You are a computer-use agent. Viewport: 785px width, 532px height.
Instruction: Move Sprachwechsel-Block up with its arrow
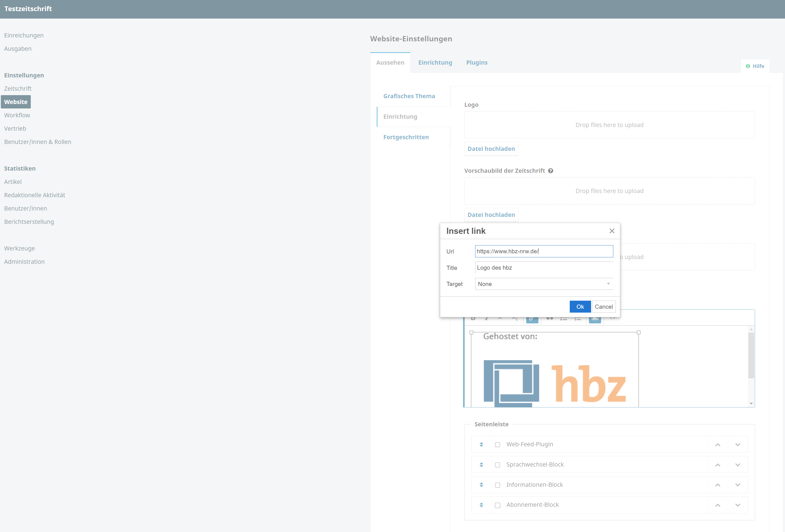718,465
